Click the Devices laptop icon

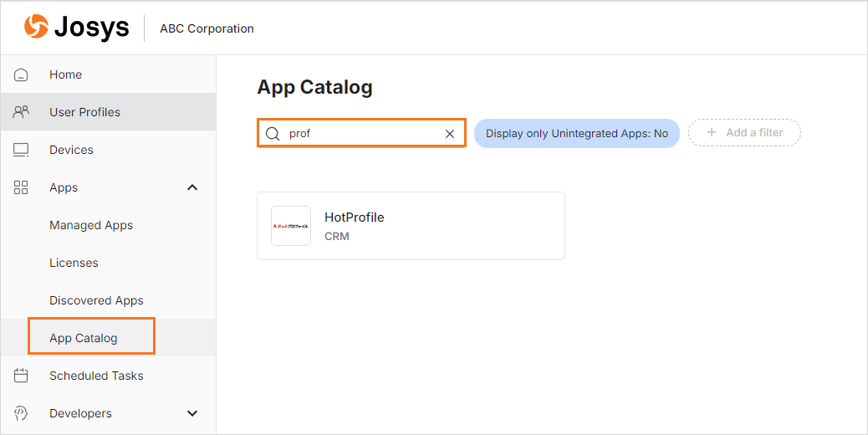tap(21, 150)
